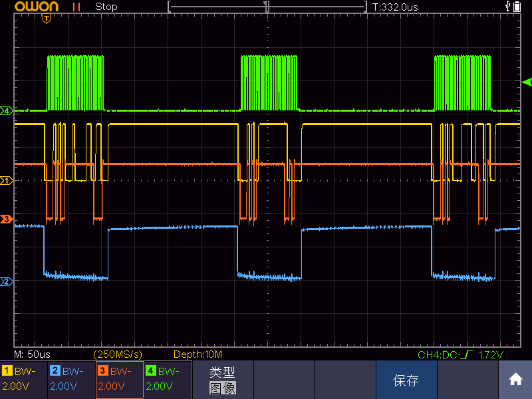Click the CH1 ground level marker
This screenshot has width=532, height=399.
[x=7, y=180]
